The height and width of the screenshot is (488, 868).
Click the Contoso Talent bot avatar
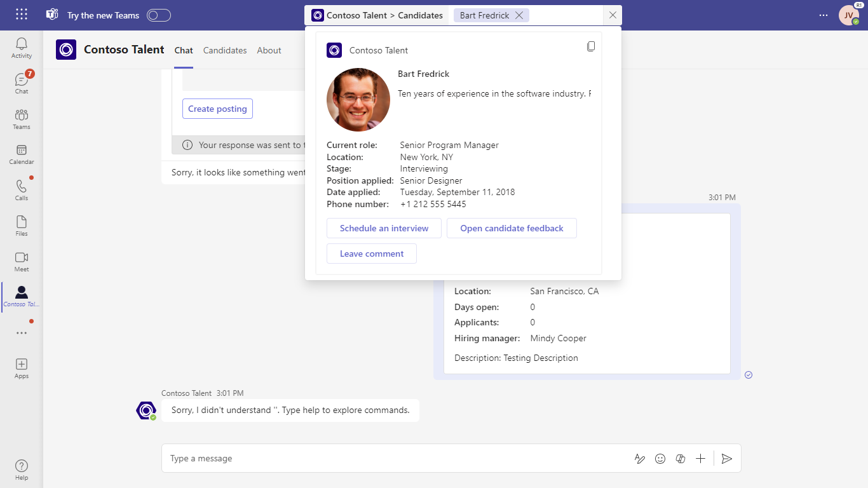pyautogui.click(x=146, y=410)
